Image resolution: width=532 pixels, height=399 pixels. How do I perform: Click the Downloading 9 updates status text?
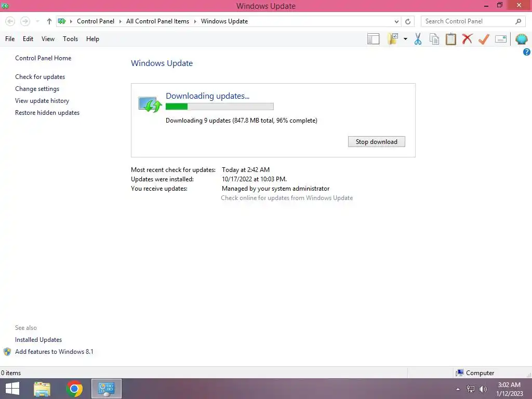[241, 121]
